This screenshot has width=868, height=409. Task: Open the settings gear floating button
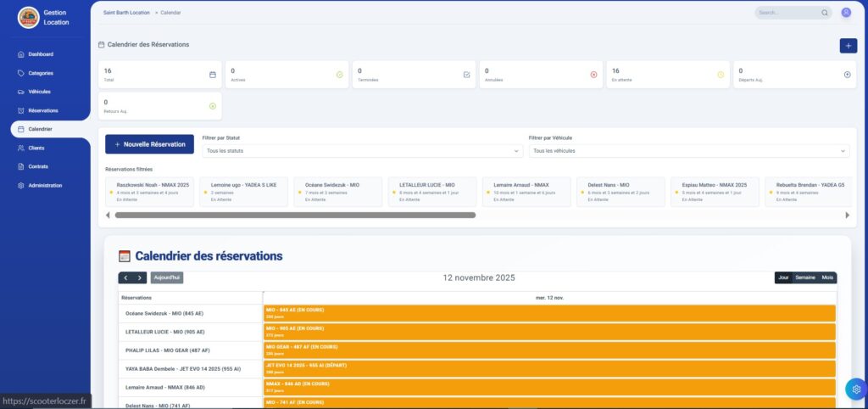click(x=856, y=389)
